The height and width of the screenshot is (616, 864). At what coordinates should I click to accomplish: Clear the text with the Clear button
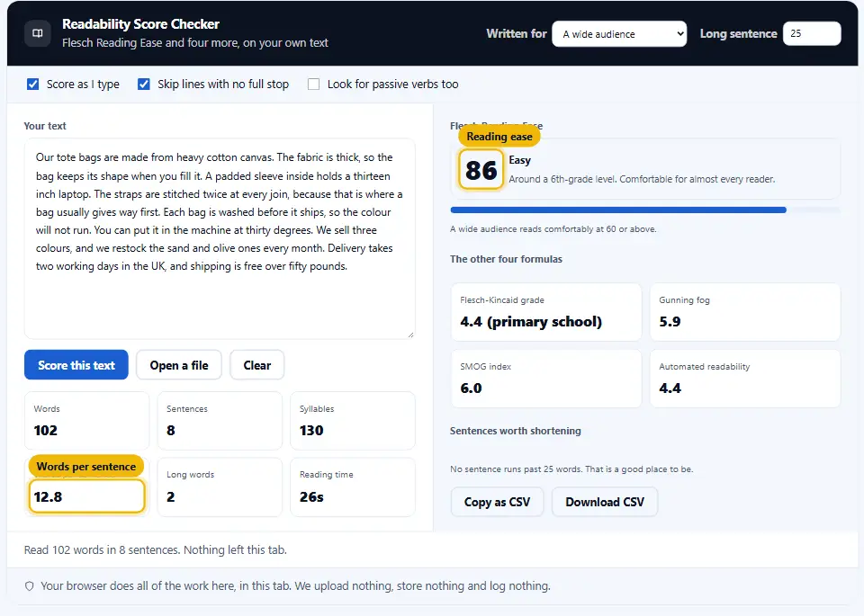point(256,365)
